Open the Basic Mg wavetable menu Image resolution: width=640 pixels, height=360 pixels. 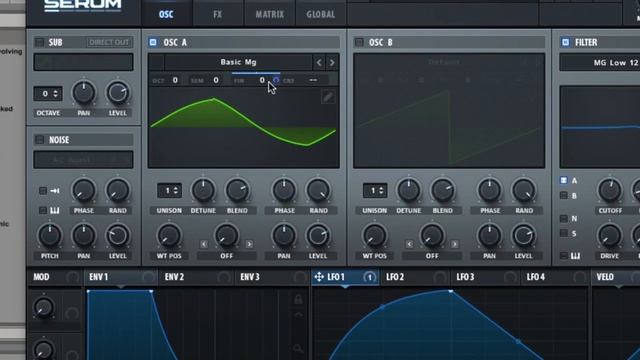[x=238, y=62]
